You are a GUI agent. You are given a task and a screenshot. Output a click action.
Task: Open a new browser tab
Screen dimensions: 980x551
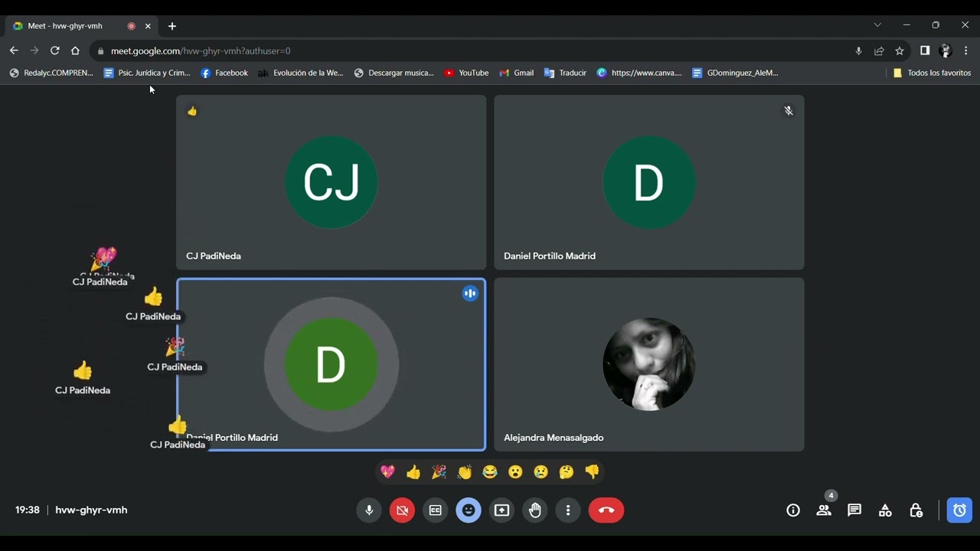172,26
